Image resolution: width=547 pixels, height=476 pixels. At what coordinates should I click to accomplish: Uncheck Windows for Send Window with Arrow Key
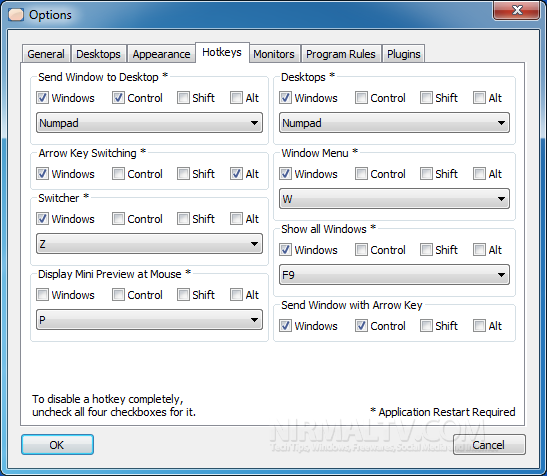(285, 326)
